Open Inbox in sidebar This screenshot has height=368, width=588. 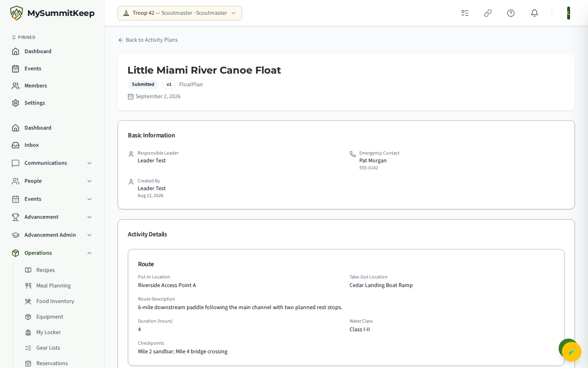(x=52, y=145)
